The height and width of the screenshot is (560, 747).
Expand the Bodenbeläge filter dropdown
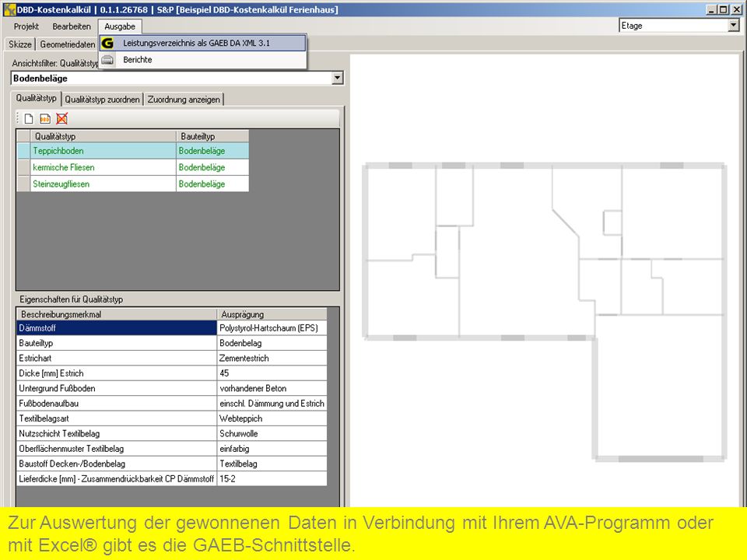point(337,78)
